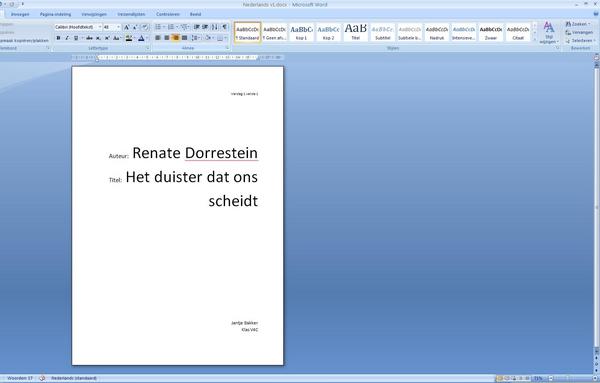Increase paragraph indent

click(205, 27)
